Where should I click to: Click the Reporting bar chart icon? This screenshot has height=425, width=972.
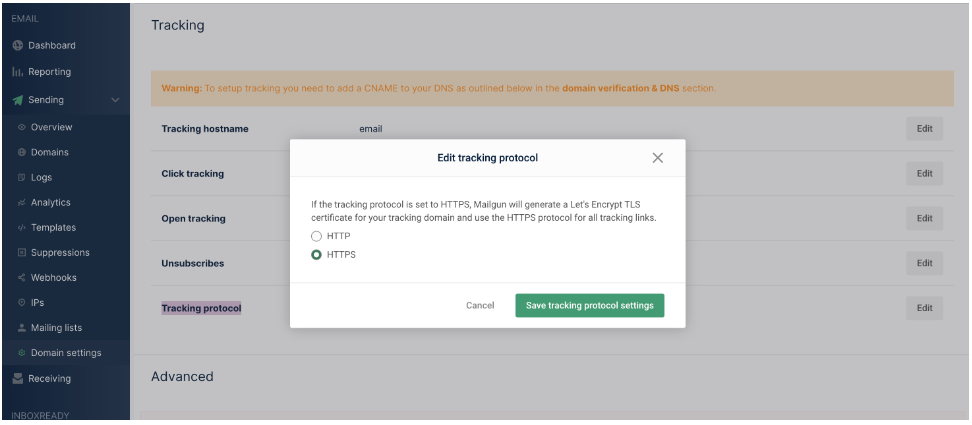(18, 72)
